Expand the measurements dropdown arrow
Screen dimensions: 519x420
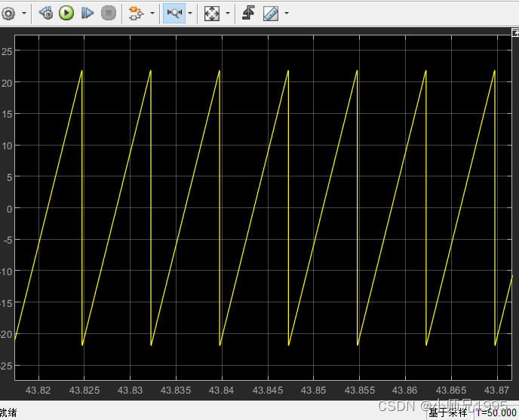pyautogui.click(x=287, y=14)
